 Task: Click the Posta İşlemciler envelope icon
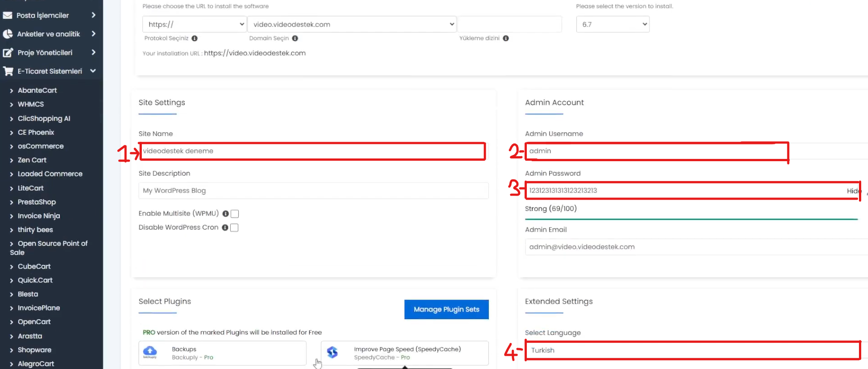point(7,15)
